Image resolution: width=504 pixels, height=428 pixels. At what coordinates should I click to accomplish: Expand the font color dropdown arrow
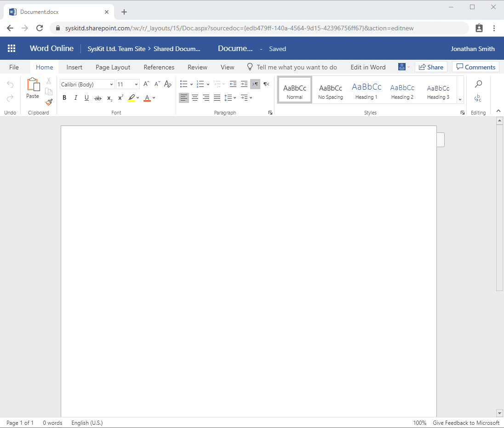[154, 97]
